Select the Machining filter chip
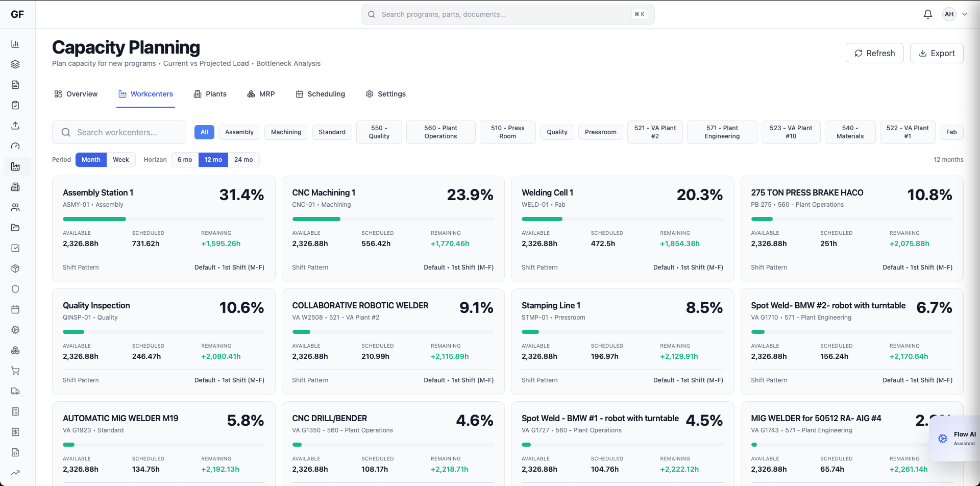Image resolution: width=980 pixels, height=486 pixels. 286,132
